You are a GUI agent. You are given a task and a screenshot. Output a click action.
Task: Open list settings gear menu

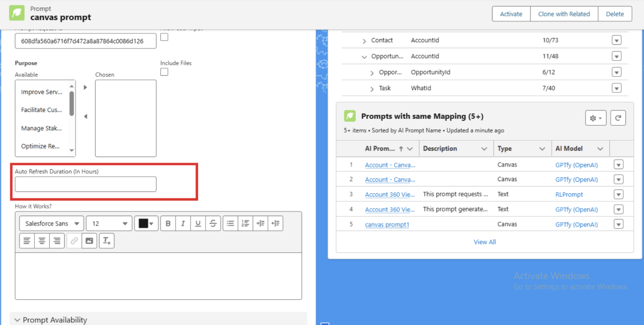[x=596, y=118]
